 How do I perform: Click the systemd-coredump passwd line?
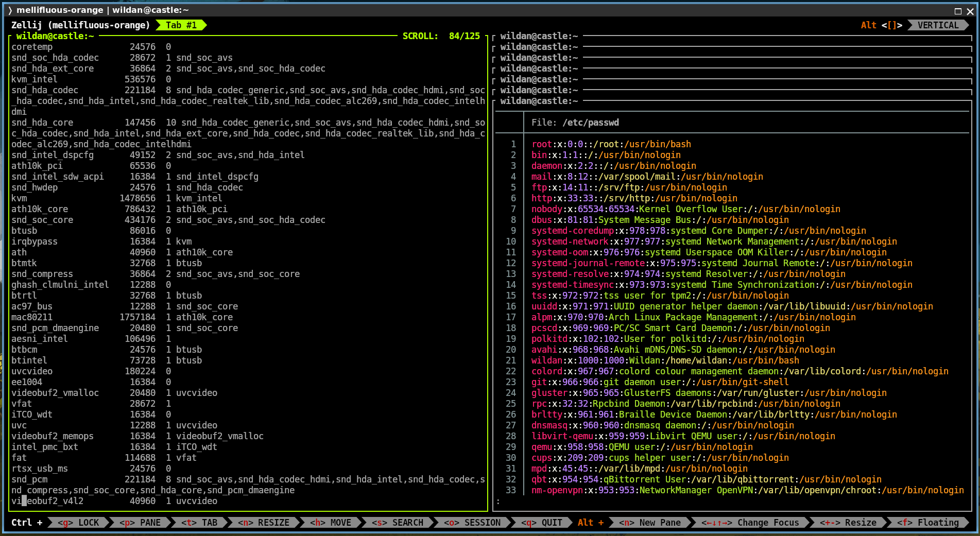point(699,231)
